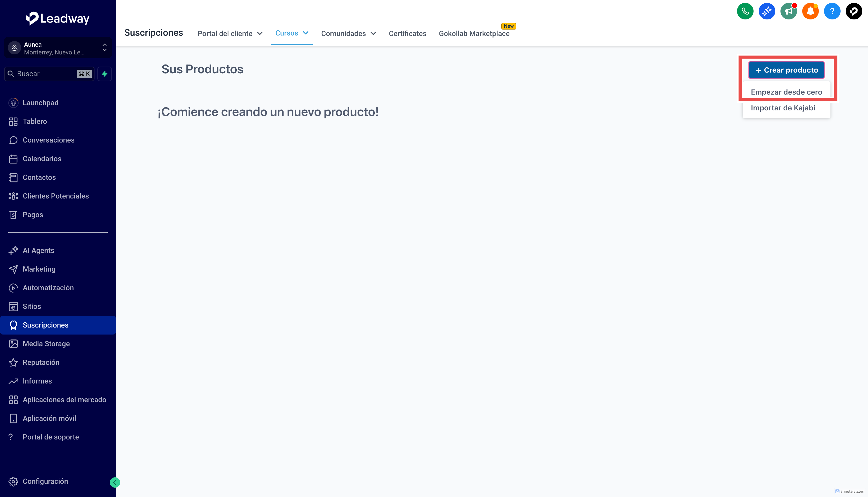The height and width of the screenshot is (497, 868).
Task: Switch to the Certificates tab
Action: (x=407, y=33)
